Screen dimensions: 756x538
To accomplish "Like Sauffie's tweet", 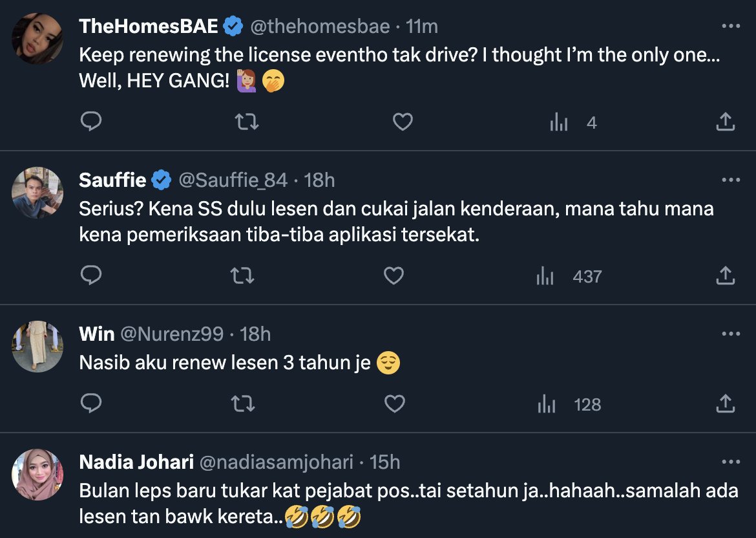I will pyautogui.click(x=394, y=276).
